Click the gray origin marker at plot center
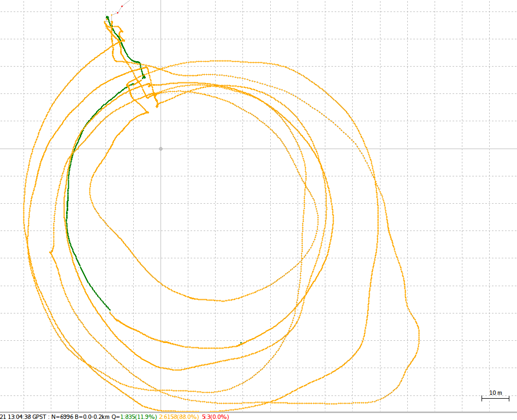The width and height of the screenshot is (517, 420). (161, 149)
